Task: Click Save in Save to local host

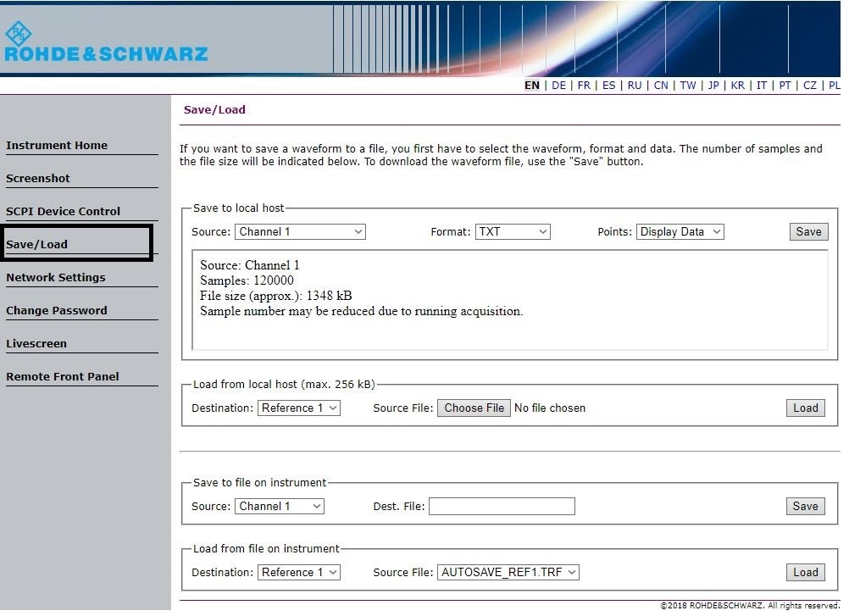Action: [807, 232]
